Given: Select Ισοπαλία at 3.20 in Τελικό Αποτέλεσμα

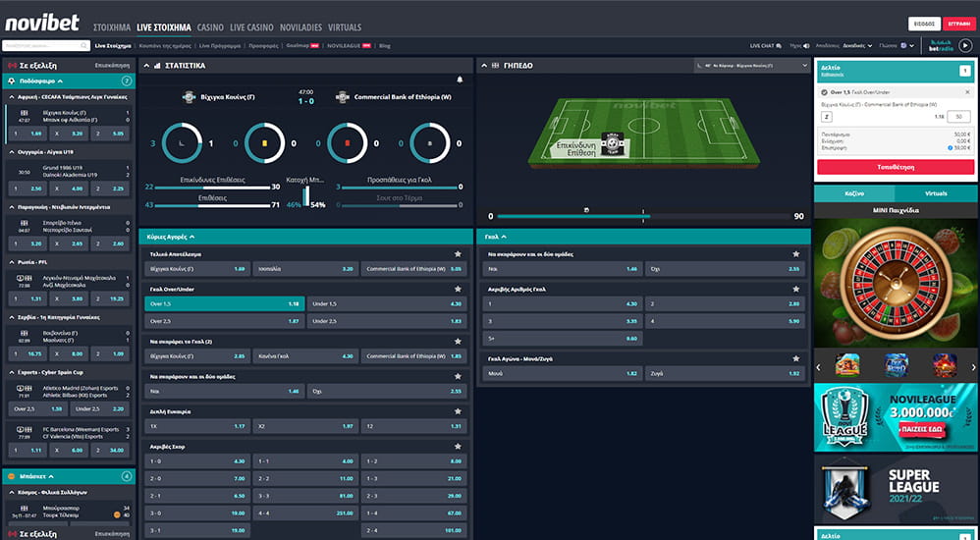Looking at the screenshot, I should (x=305, y=269).
